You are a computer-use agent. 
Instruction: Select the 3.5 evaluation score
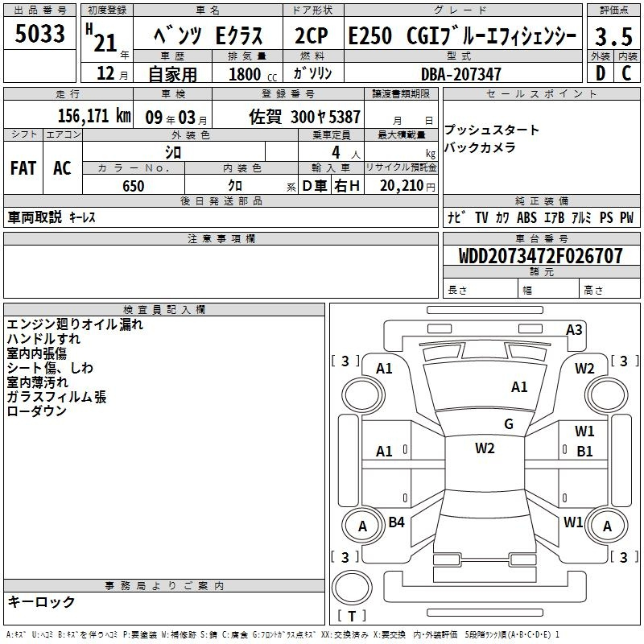613,36
